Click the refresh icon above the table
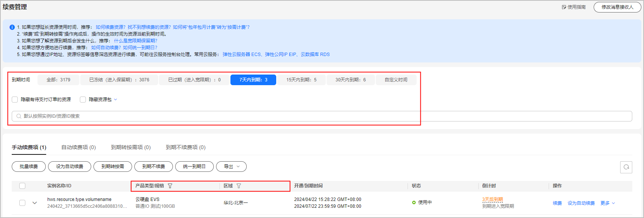Viewport: 644px width, 218px height. [626, 167]
